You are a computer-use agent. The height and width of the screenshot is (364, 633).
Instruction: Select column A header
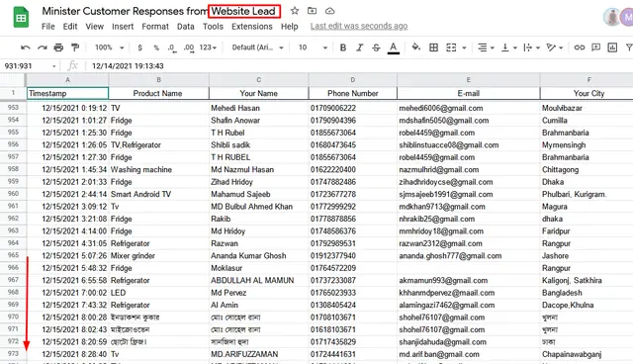pos(67,79)
